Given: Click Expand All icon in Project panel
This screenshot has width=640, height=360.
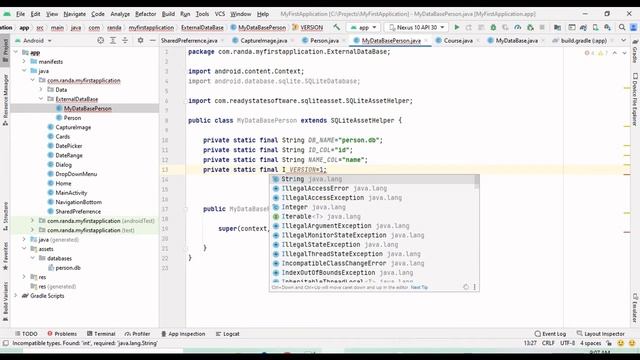Looking at the screenshot, I should point(113,40).
